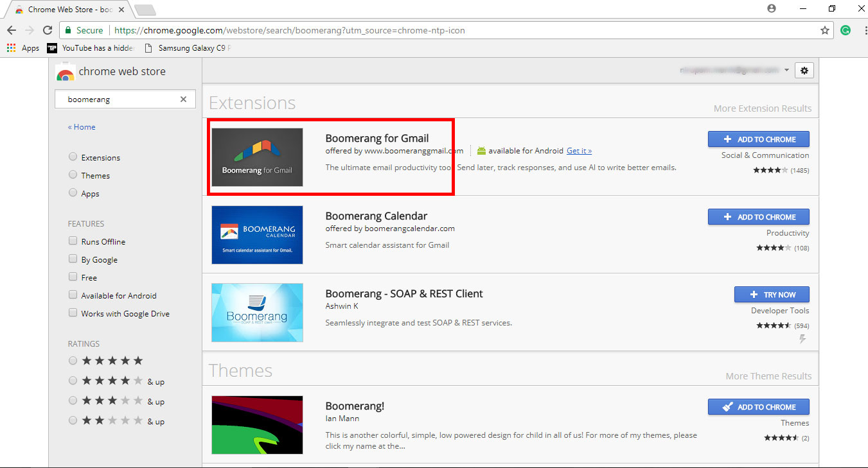Click Try Now for SOAP & REST Client
The image size is (868, 468).
772,295
